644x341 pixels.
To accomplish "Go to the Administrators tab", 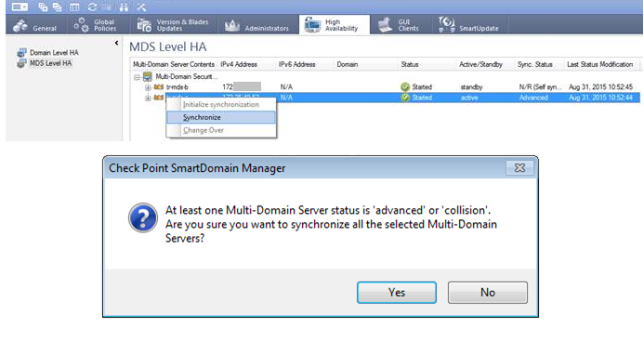I will [257, 25].
